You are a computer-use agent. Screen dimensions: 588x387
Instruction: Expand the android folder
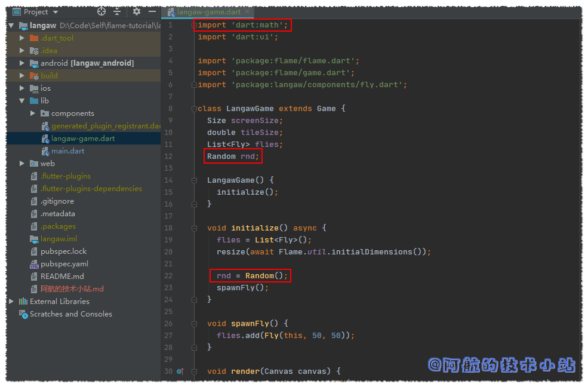click(x=23, y=63)
